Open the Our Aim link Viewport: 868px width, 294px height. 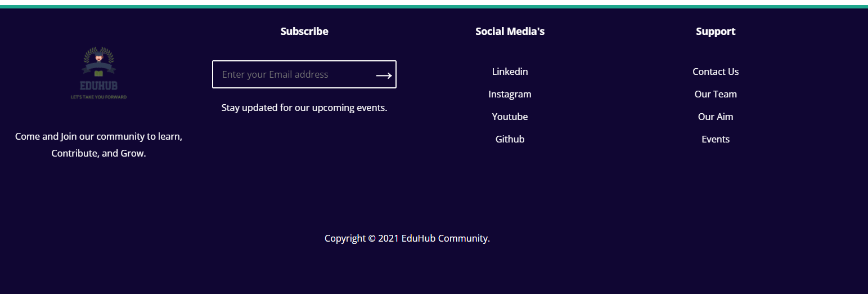tap(716, 117)
